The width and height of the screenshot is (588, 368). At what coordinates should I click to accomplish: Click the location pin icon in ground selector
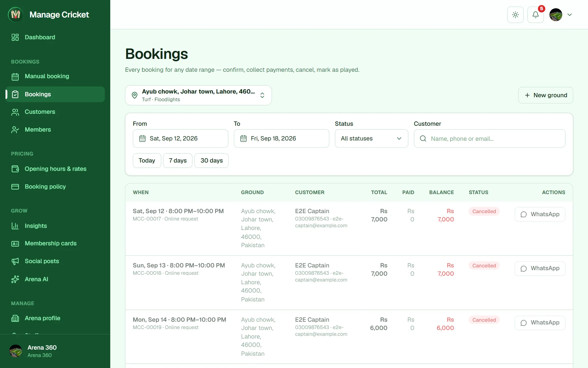(134, 95)
